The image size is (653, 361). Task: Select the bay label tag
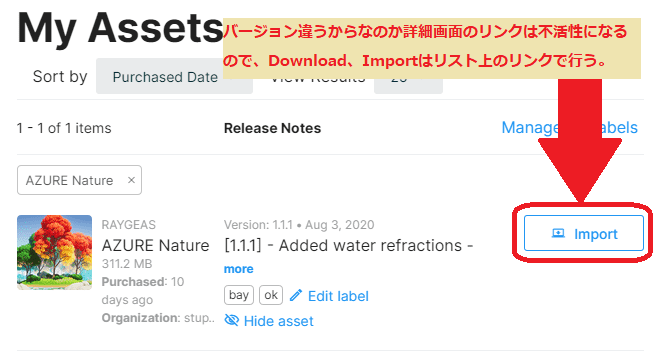[239, 295]
